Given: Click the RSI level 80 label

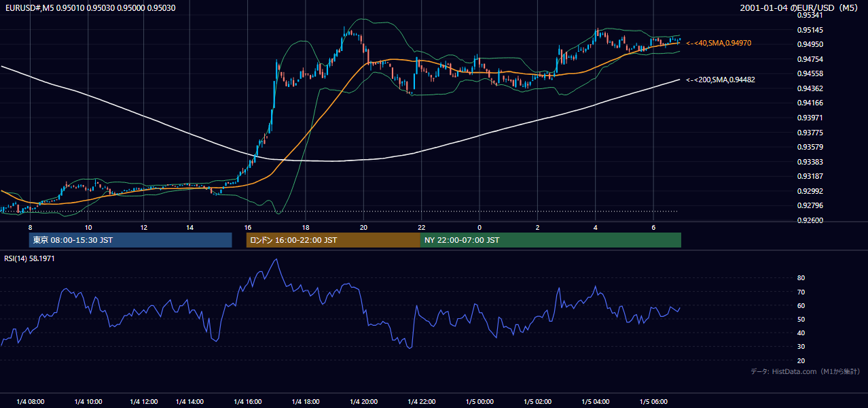Looking at the screenshot, I should [x=801, y=278].
